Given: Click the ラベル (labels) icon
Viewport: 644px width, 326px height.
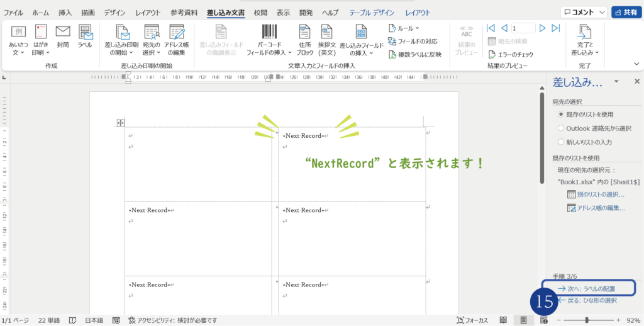Looking at the screenshot, I should [85, 38].
